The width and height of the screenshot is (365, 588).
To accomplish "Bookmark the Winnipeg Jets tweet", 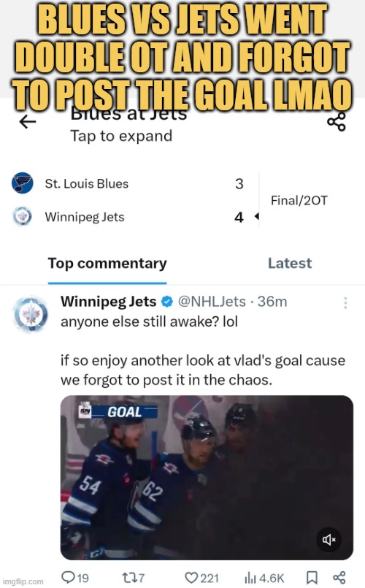I will point(312,578).
